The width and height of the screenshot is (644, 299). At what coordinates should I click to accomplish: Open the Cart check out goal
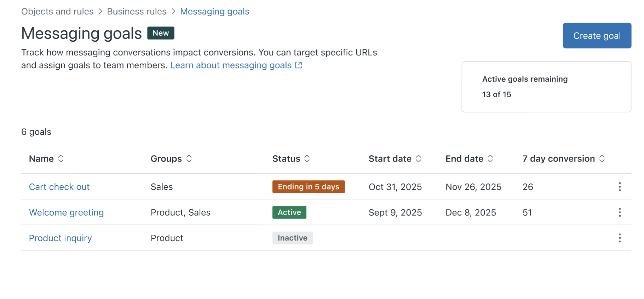click(x=59, y=187)
